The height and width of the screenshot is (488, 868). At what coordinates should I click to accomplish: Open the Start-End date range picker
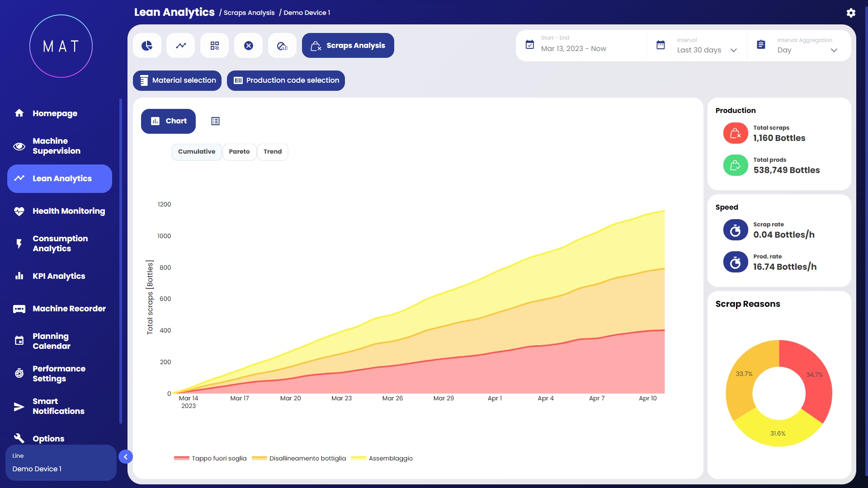pyautogui.click(x=573, y=48)
